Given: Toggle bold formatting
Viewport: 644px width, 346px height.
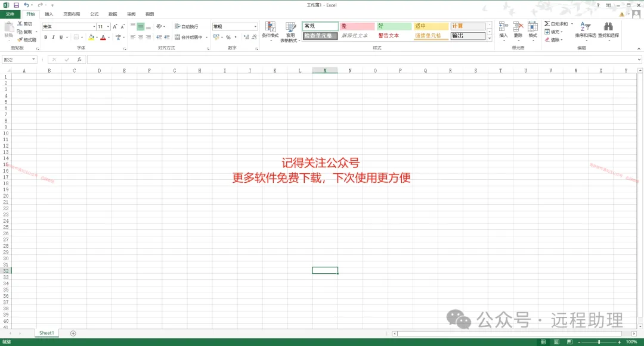Looking at the screenshot, I should point(45,37).
